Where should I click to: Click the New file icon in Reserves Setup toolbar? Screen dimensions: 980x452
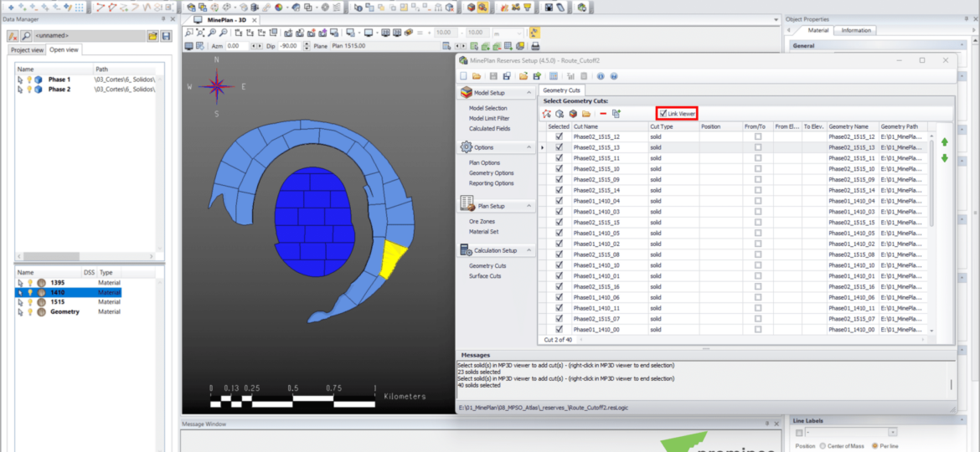(463, 76)
